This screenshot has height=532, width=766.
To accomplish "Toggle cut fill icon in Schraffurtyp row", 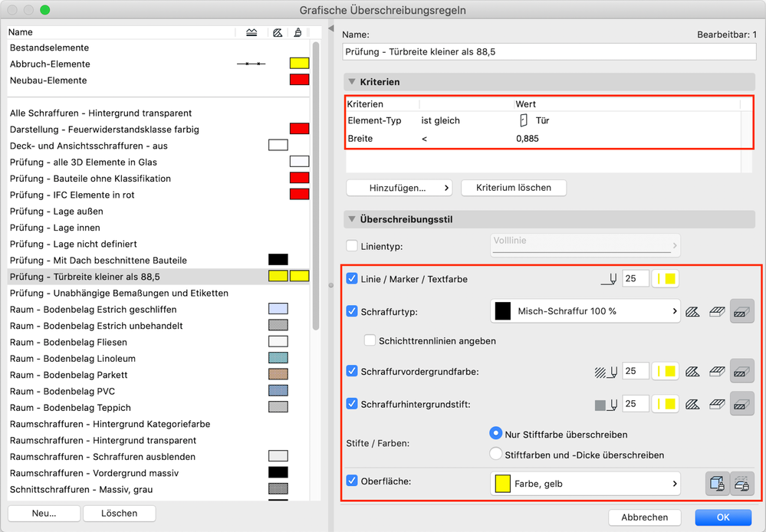I will (x=742, y=311).
